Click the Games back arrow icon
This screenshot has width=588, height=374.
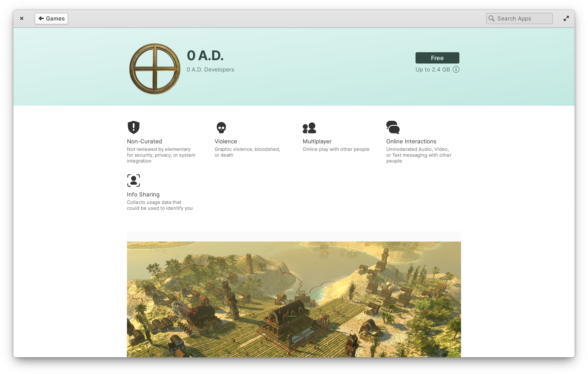[x=41, y=18]
